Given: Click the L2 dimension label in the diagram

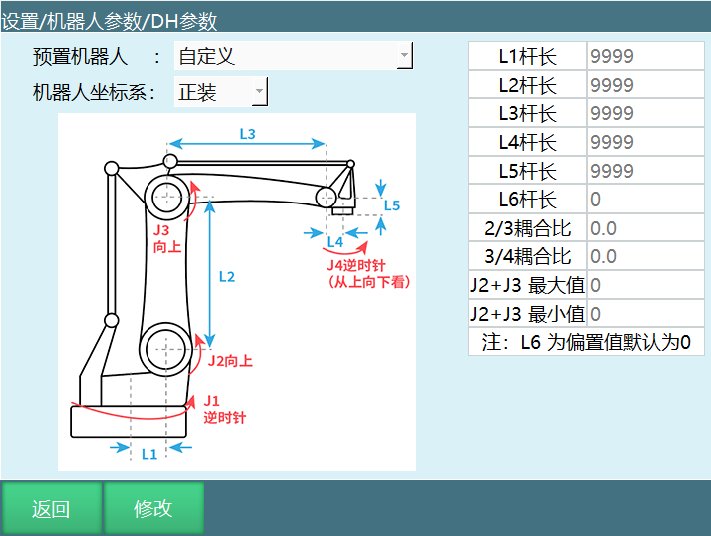Looking at the screenshot, I should [x=226, y=276].
